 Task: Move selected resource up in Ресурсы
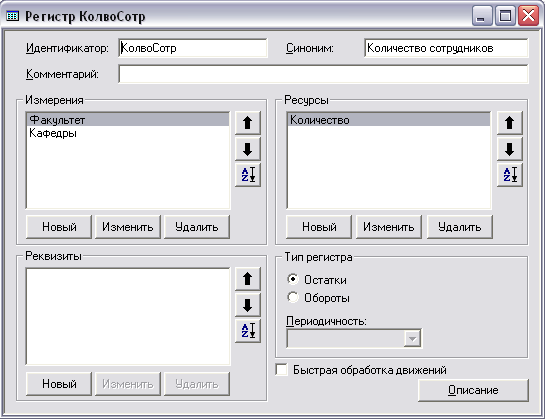click(x=510, y=123)
